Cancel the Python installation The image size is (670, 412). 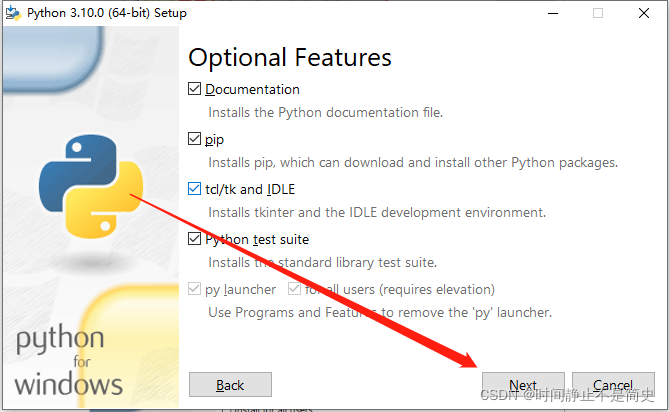coord(613,385)
